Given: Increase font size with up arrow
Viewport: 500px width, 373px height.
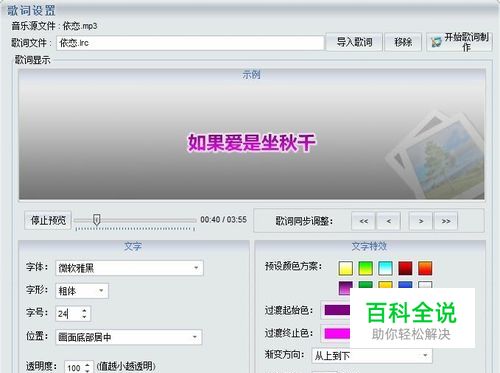Looking at the screenshot, I should click(x=84, y=310).
